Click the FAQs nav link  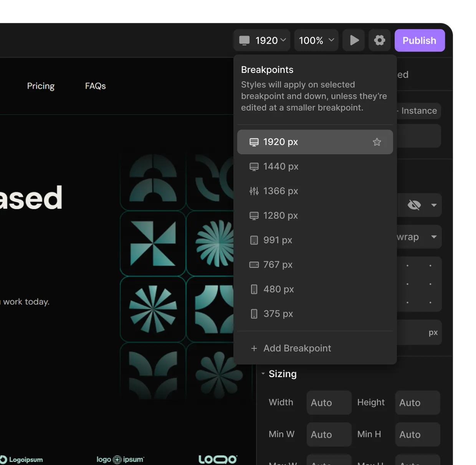[95, 86]
